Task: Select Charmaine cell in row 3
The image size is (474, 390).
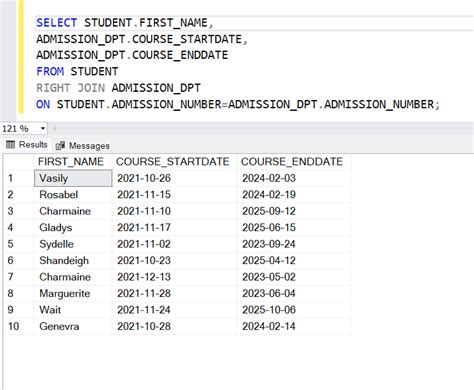Action: tap(73, 211)
